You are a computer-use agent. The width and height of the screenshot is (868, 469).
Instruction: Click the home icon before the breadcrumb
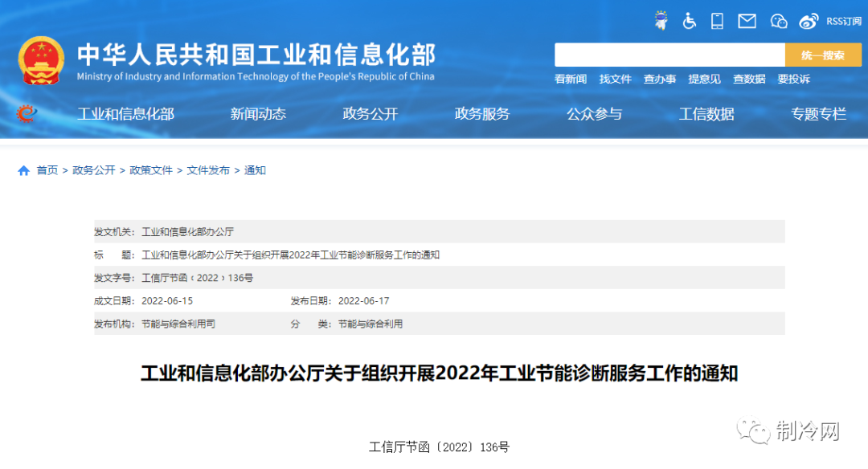pos(22,170)
